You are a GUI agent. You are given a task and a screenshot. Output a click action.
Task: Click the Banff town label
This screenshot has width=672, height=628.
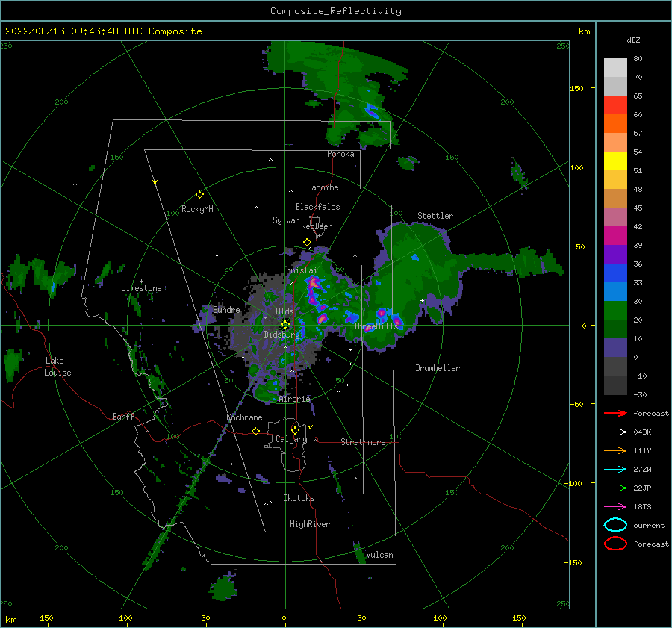123,417
